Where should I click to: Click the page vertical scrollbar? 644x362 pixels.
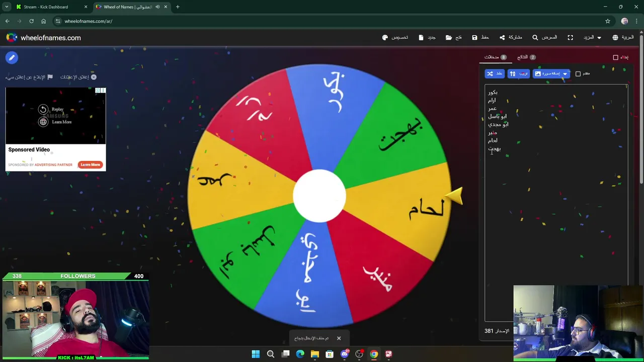pos(641,108)
